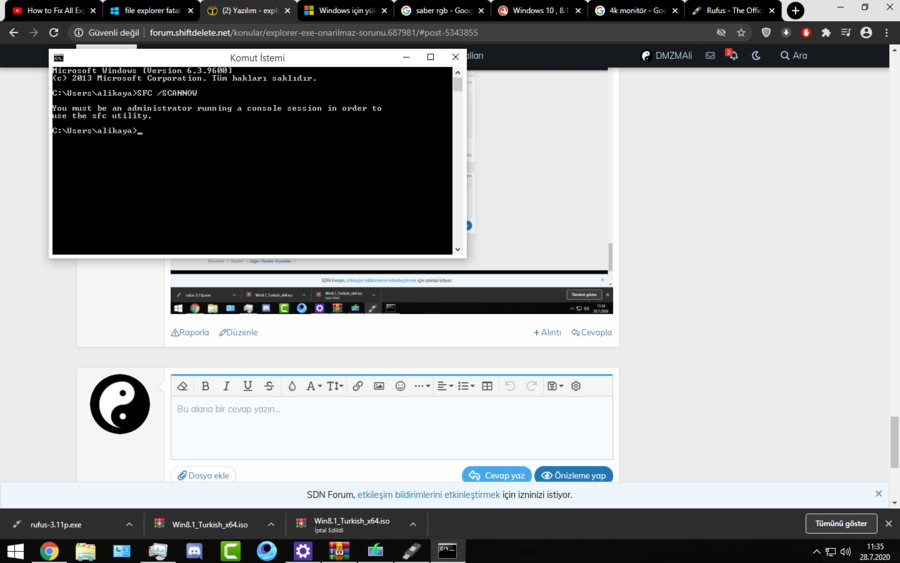Open the DMZMAli user menu

point(666,56)
